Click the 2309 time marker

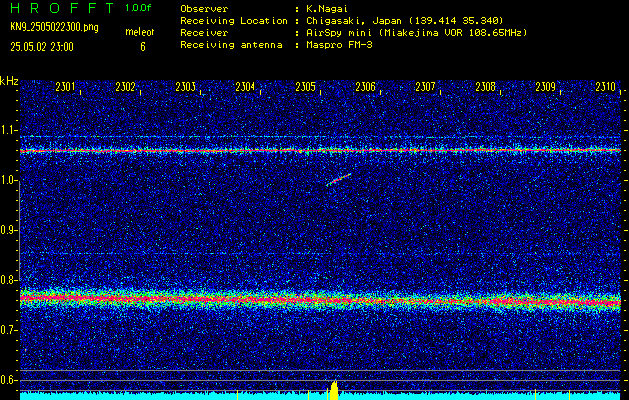pyautogui.click(x=546, y=87)
